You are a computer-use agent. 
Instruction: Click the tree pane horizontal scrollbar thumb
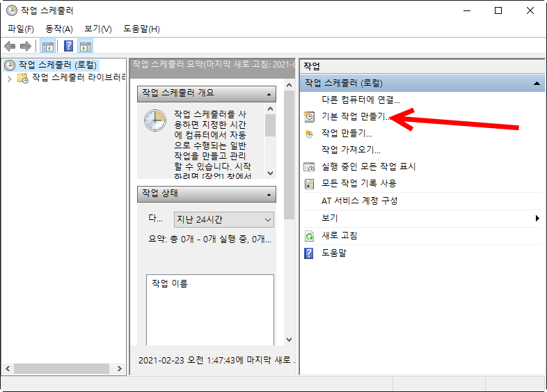61,368
